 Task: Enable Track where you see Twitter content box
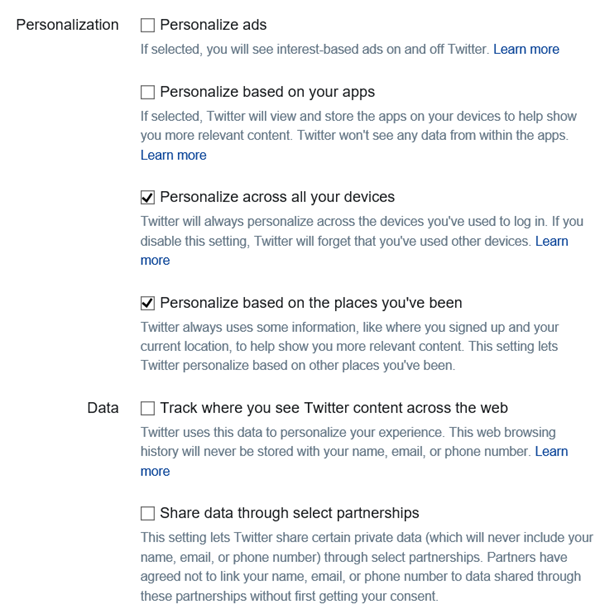(148, 408)
